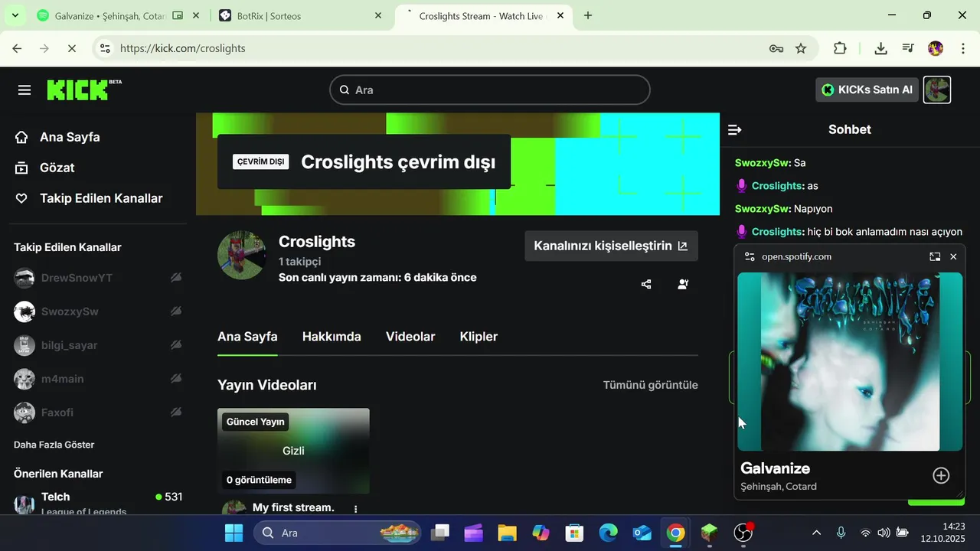
Task: Stop loading the page
Action: [x=70, y=48]
